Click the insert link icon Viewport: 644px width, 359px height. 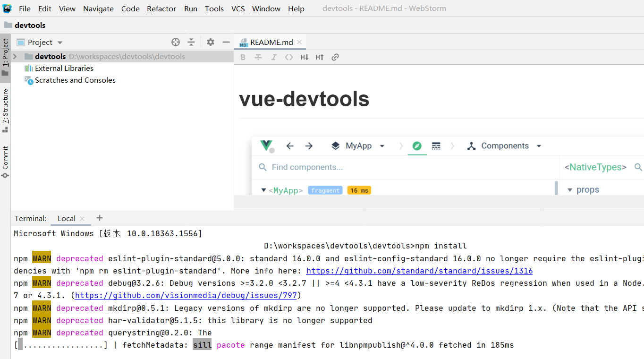click(335, 57)
